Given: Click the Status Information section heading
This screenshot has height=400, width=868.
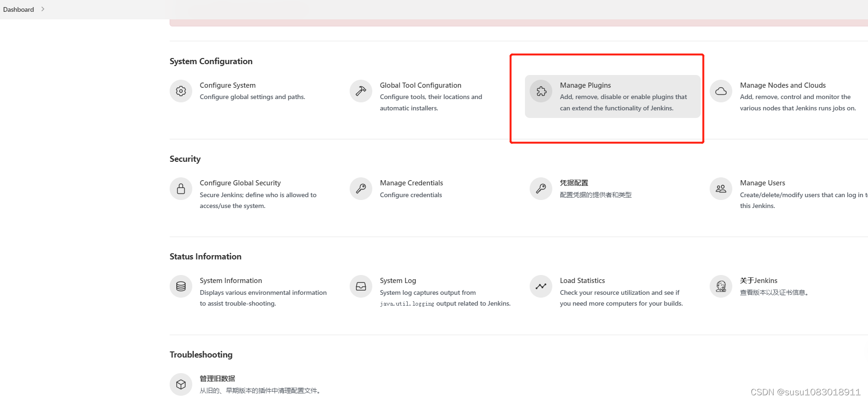Looking at the screenshot, I should [x=205, y=257].
